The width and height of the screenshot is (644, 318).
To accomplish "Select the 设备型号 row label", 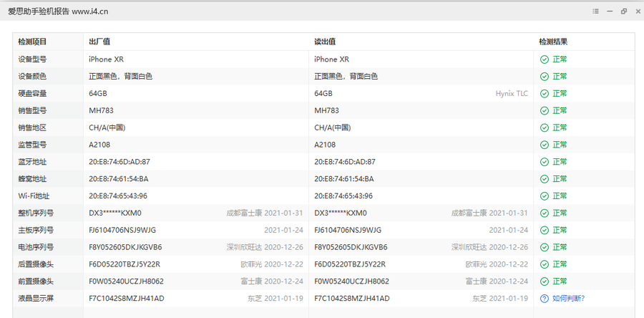I will click(32, 59).
